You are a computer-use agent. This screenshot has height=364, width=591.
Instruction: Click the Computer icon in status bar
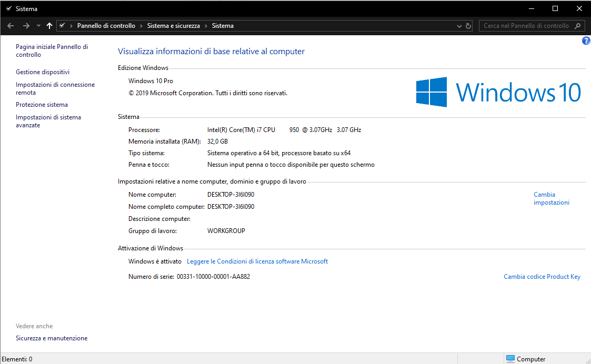(510, 359)
